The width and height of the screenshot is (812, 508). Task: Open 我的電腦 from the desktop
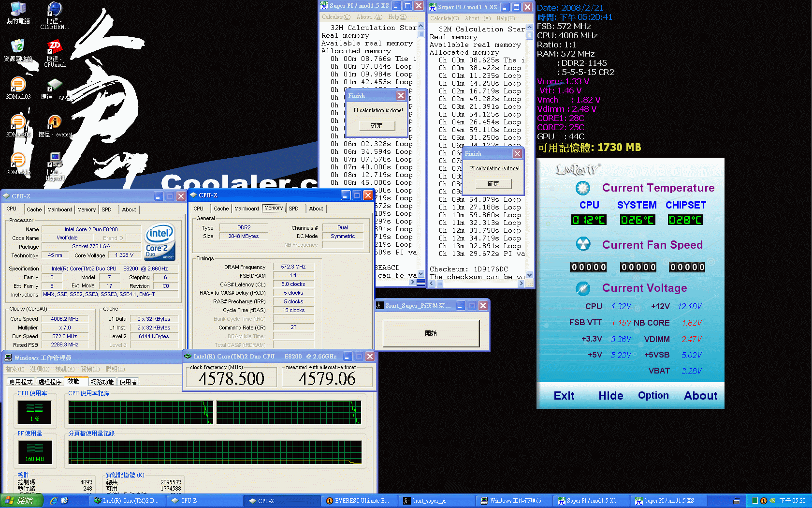[x=18, y=8]
